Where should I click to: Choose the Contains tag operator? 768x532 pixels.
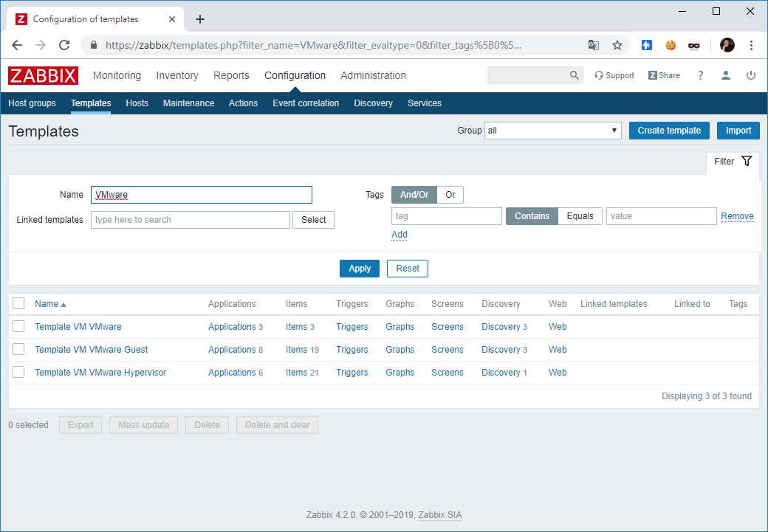click(532, 216)
